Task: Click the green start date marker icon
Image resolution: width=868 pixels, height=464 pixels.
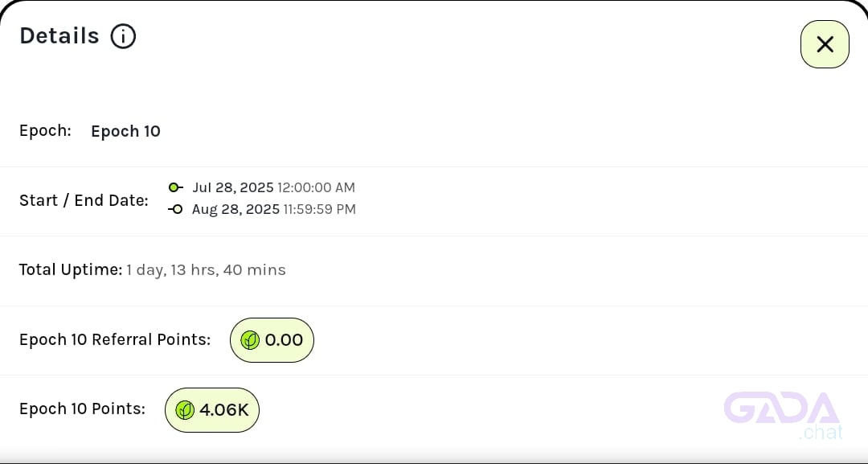Action: click(x=175, y=187)
